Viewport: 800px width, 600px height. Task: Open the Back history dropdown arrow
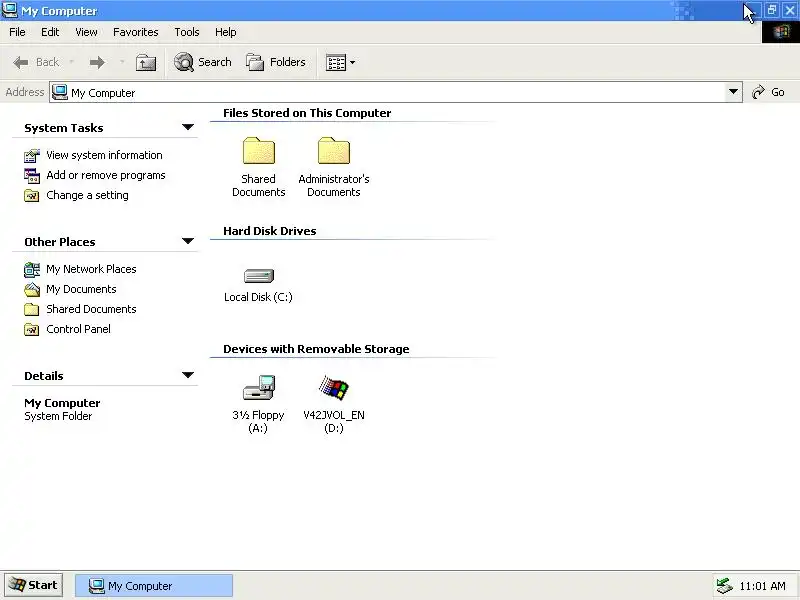[71, 62]
